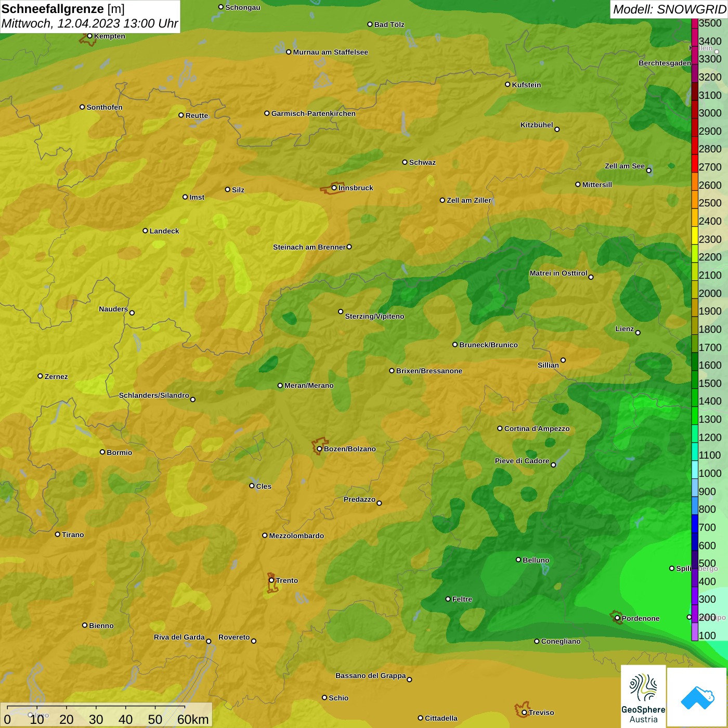Click the Schlanders/Silandro label
The image size is (728, 728).
(x=154, y=395)
